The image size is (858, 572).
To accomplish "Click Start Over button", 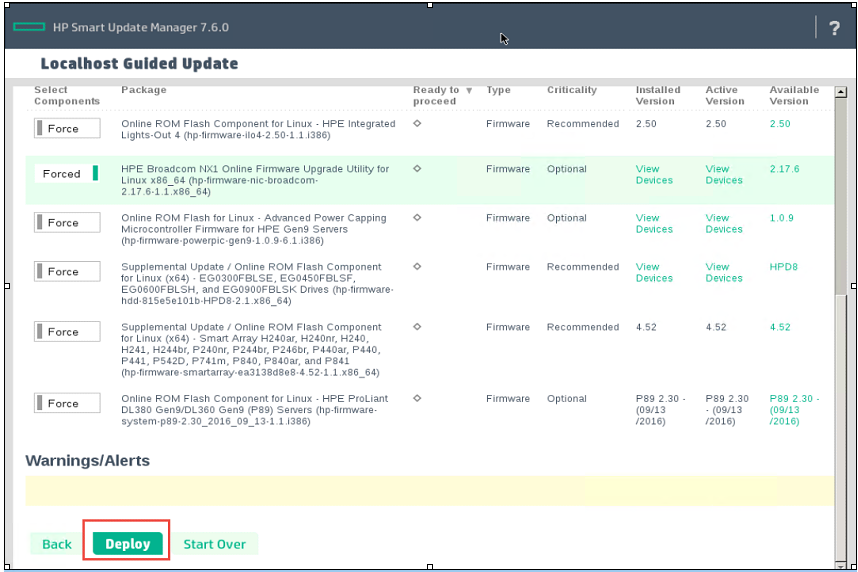I will coord(214,544).
